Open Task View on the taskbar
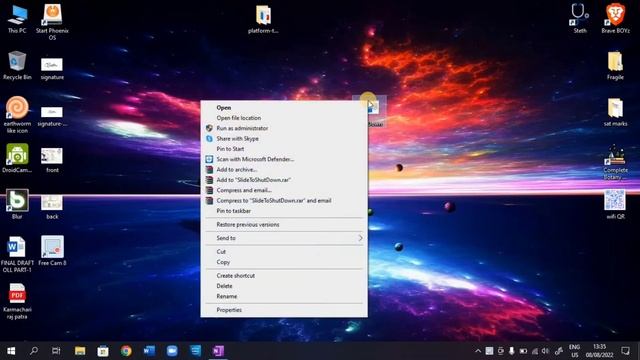 point(56,351)
